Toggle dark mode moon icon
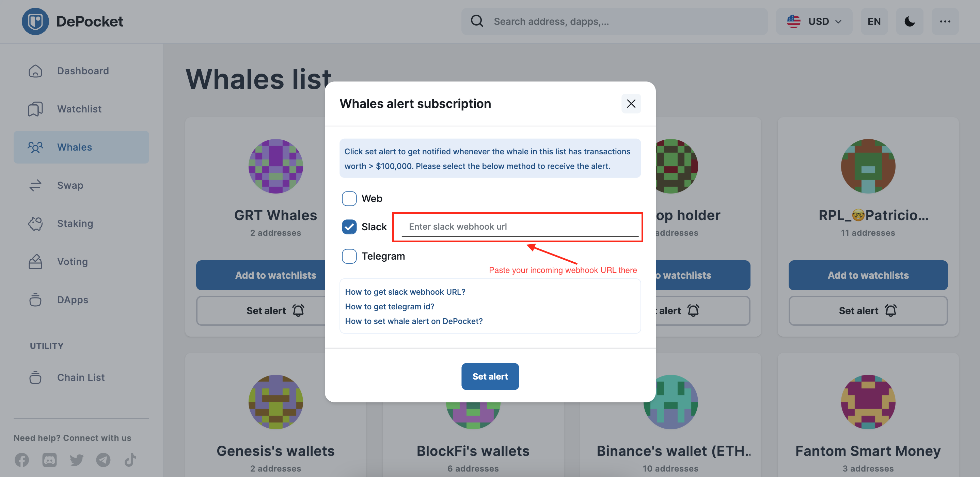980x477 pixels. (909, 21)
